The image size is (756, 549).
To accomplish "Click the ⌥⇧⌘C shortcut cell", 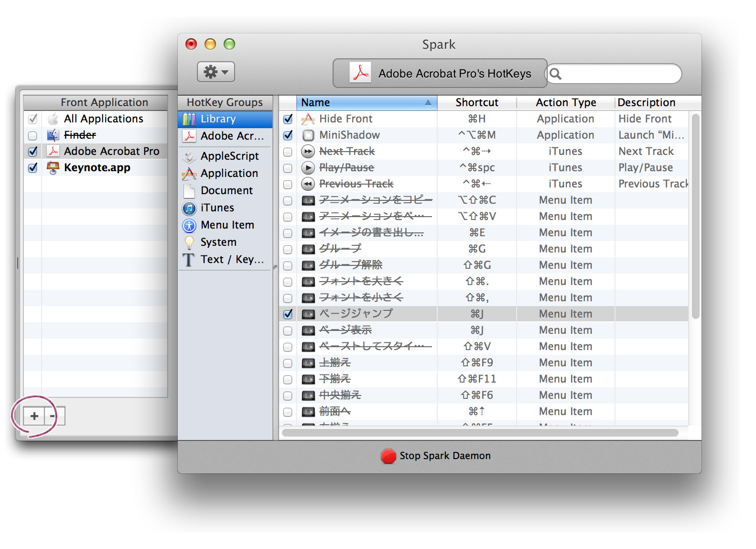I will coord(477,200).
